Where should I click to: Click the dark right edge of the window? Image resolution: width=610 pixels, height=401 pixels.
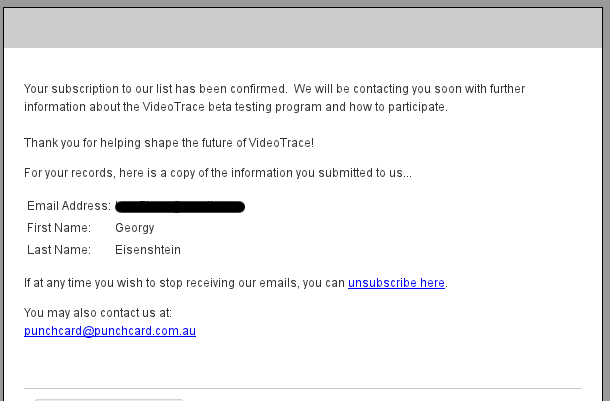606,202
